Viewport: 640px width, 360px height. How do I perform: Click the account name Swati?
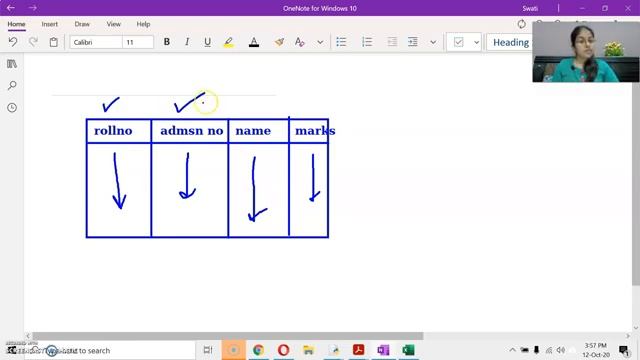(x=530, y=8)
